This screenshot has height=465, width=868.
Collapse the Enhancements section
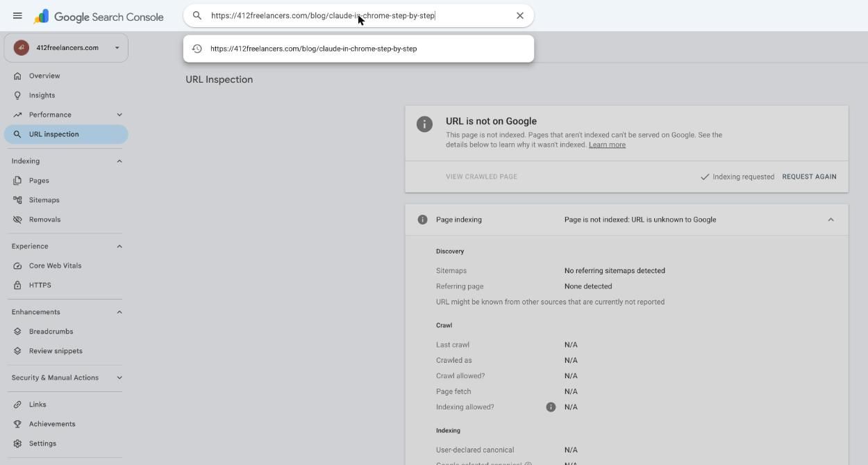coord(119,312)
